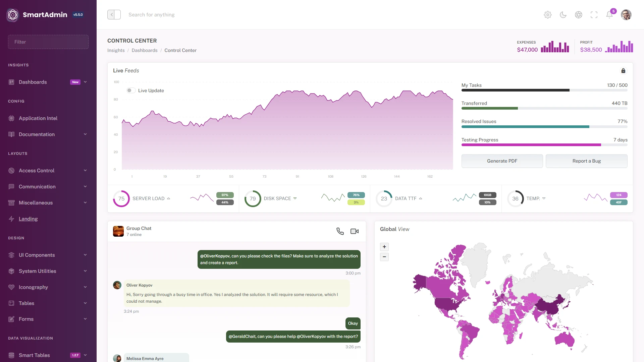
Task: Click the Group Chat avatar image
Action: pyautogui.click(x=118, y=231)
